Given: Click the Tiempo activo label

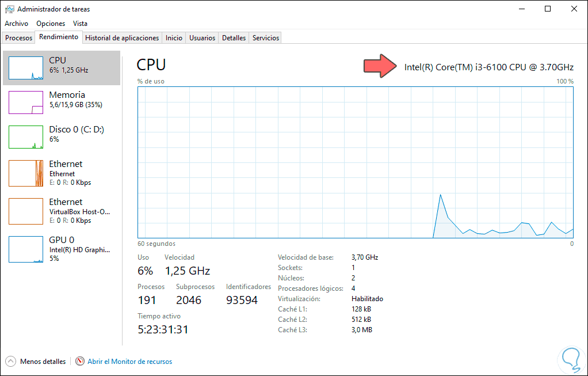Looking at the screenshot, I should [x=159, y=316].
